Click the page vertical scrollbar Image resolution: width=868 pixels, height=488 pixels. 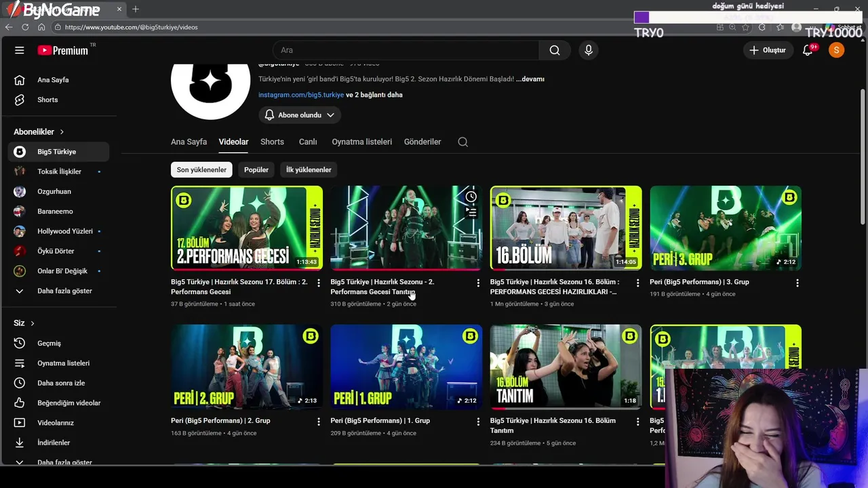pos(863,156)
